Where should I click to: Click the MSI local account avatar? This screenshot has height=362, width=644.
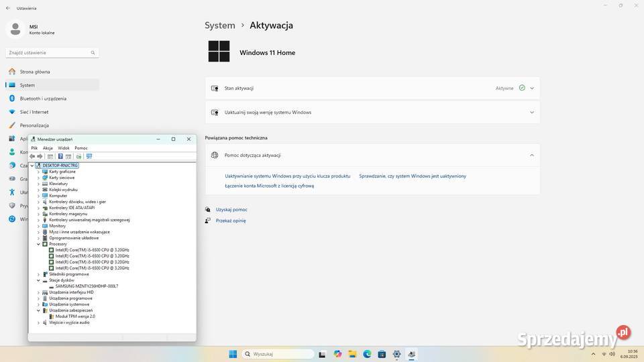15,29
